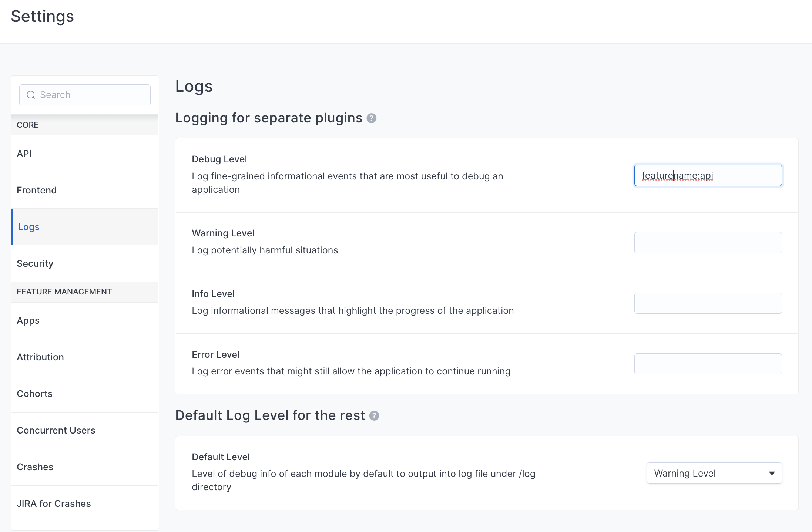The height and width of the screenshot is (532, 812).
Task: Click the CORE section header
Action: 85,125
